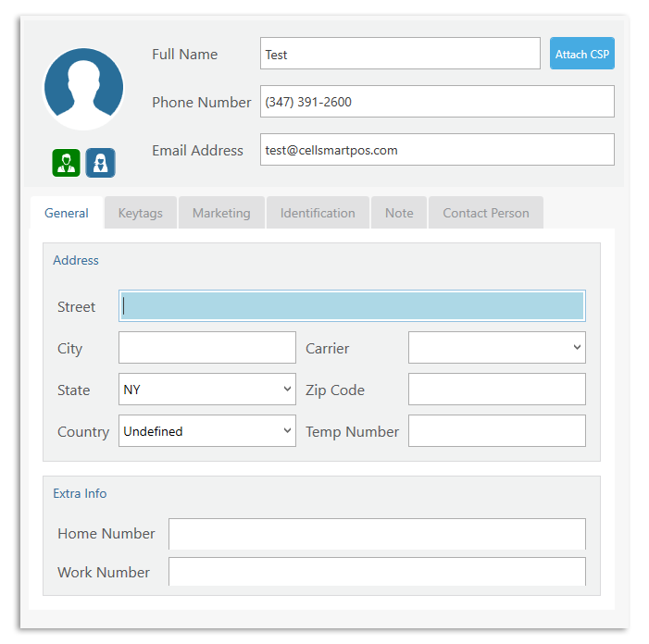Go to the Marketing tab
Image resolution: width=649 pixels, height=644 pixels.
(x=221, y=213)
